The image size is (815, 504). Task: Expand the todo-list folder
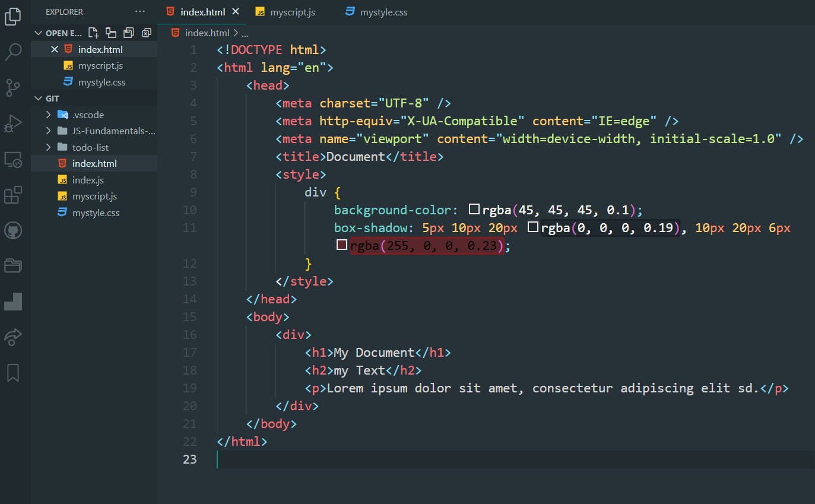49,147
